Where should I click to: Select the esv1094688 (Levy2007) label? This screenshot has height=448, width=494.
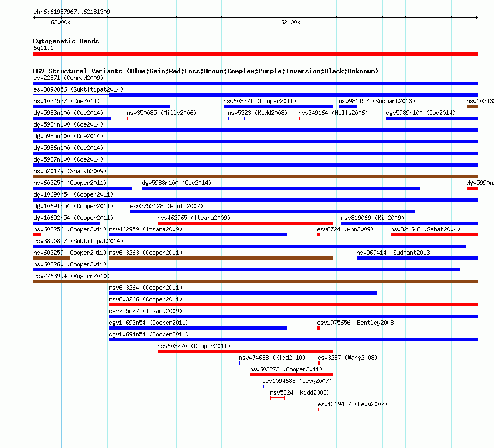pyautogui.click(x=297, y=381)
